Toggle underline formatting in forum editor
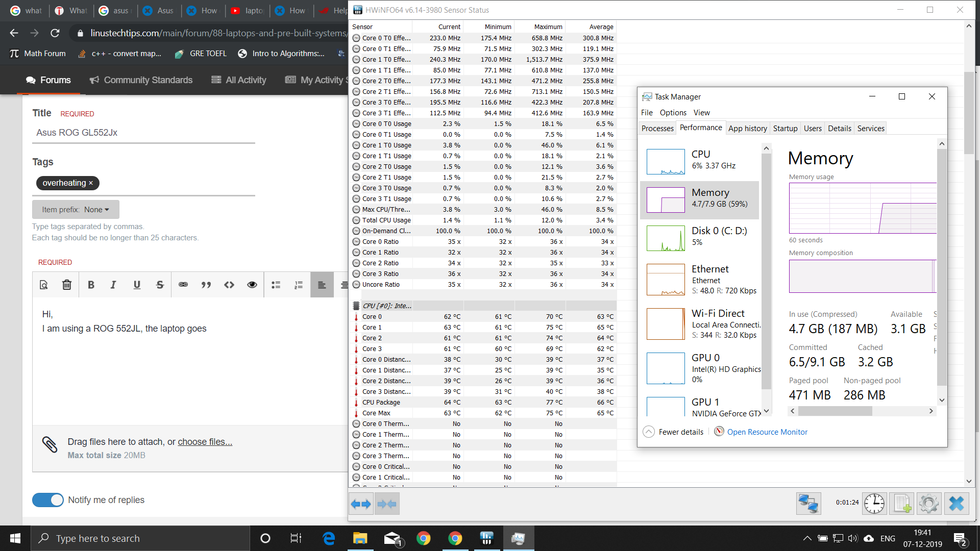 click(x=137, y=285)
